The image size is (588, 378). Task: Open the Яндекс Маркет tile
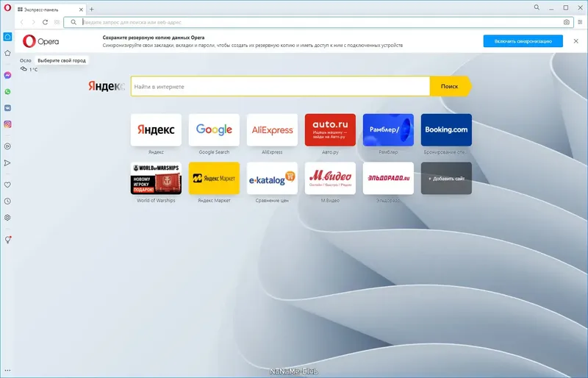click(x=214, y=178)
